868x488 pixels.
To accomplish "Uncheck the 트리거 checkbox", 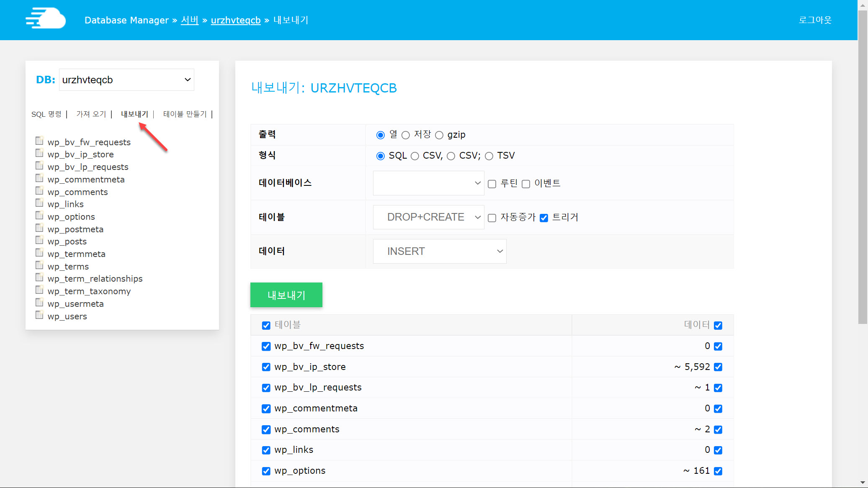I will (543, 218).
